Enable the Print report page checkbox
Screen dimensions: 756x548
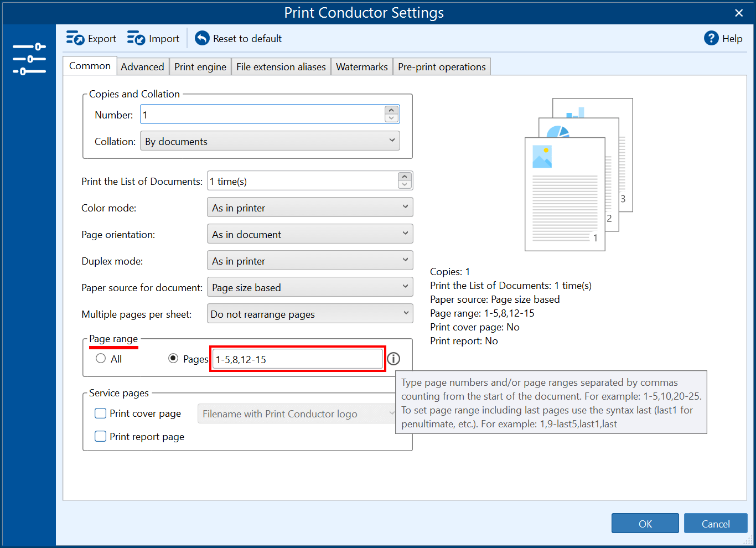(101, 437)
